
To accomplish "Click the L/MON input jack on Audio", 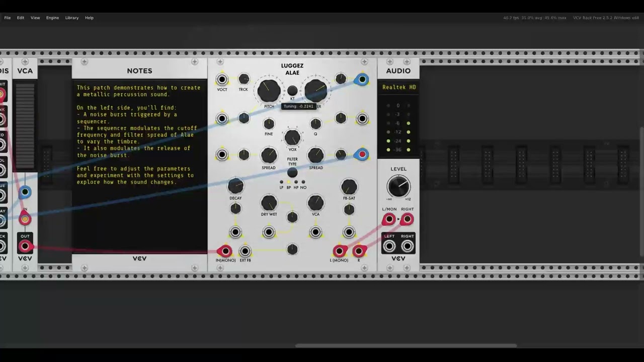I will (x=389, y=220).
